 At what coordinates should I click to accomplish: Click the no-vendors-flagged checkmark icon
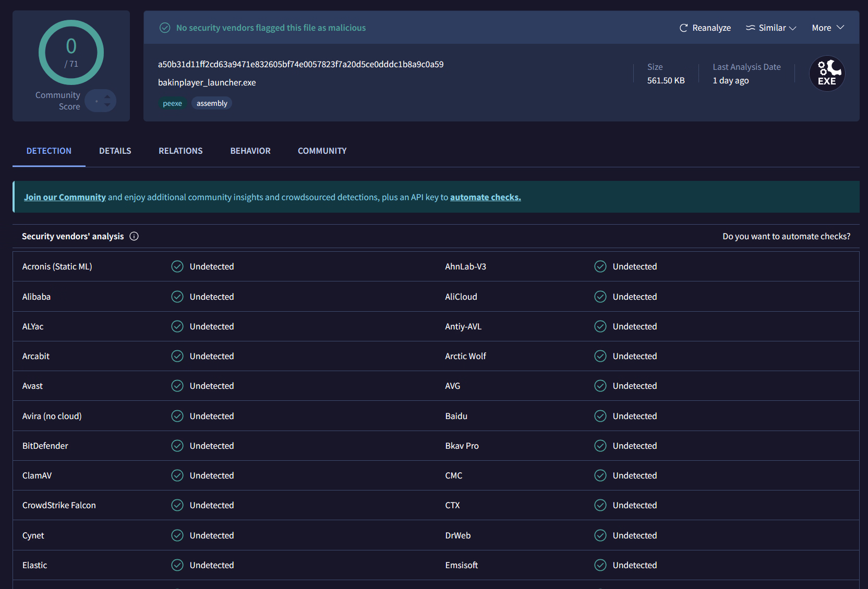[165, 28]
